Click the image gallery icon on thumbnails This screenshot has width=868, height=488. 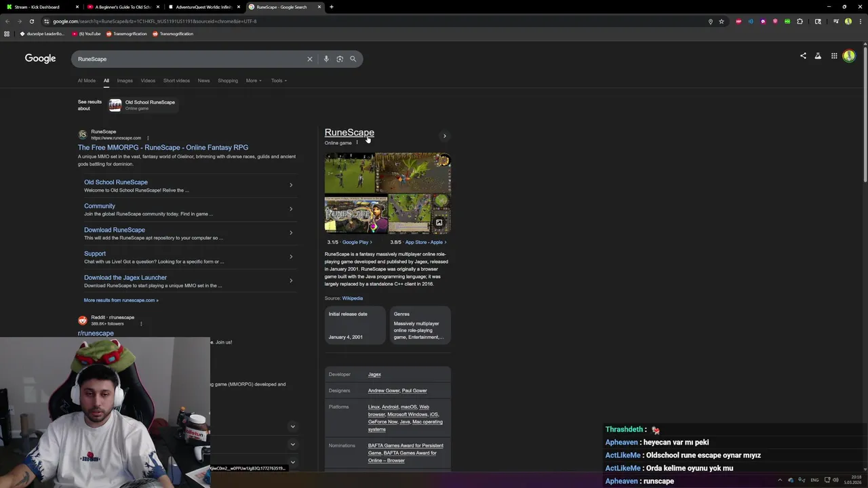point(439,222)
